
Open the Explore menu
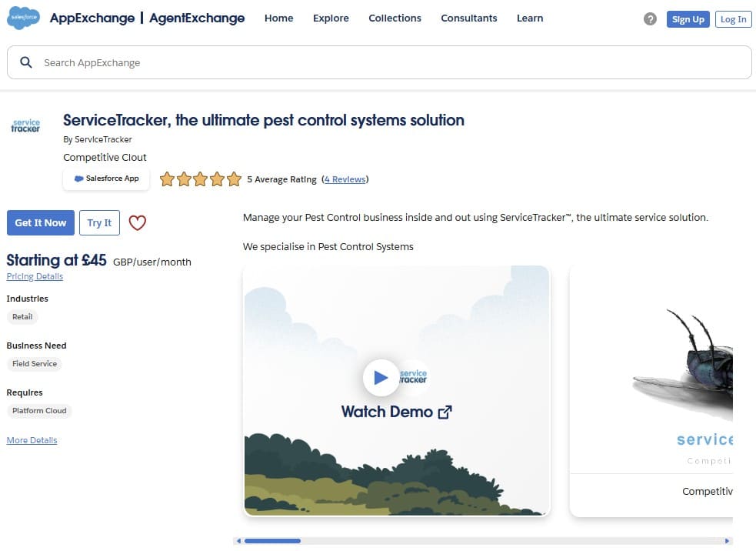click(x=331, y=18)
